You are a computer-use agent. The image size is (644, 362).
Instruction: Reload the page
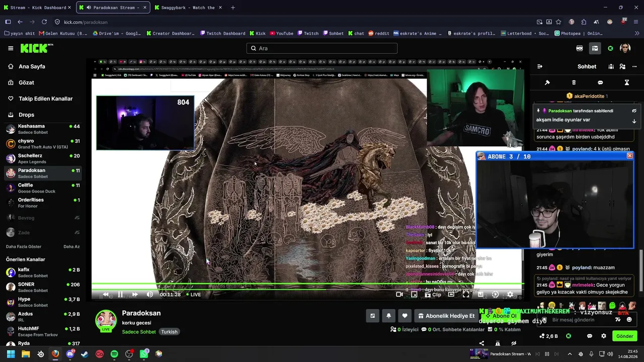coord(44,22)
